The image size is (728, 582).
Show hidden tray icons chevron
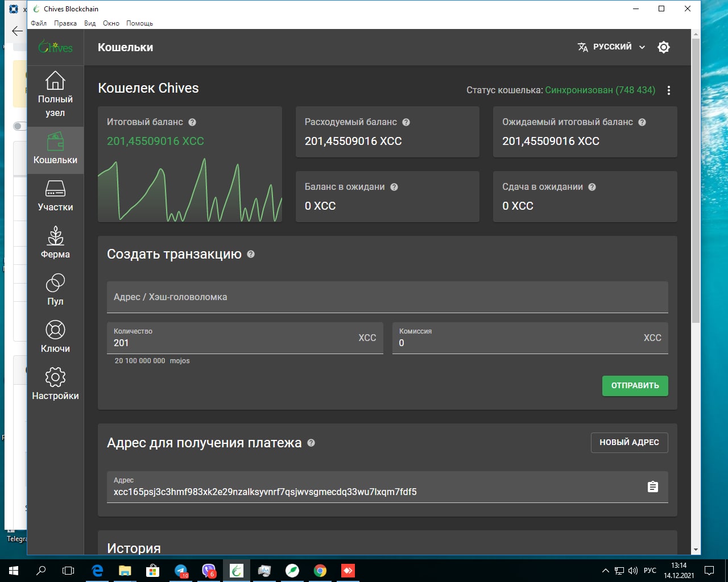pyautogui.click(x=605, y=570)
